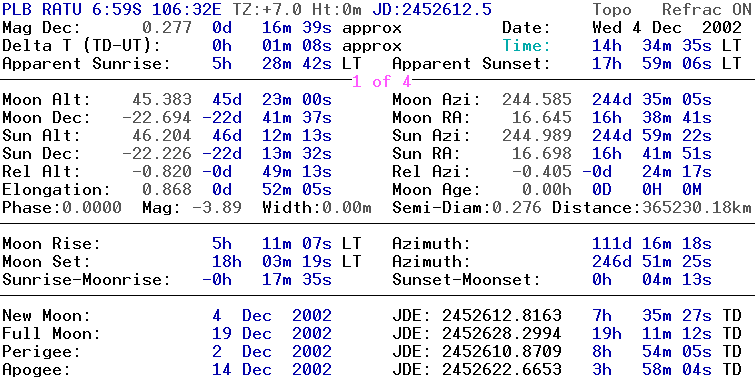Viewport: 755px width, 384px height.
Task: Select the JD:2452612.5 value
Action: [x=432, y=10]
